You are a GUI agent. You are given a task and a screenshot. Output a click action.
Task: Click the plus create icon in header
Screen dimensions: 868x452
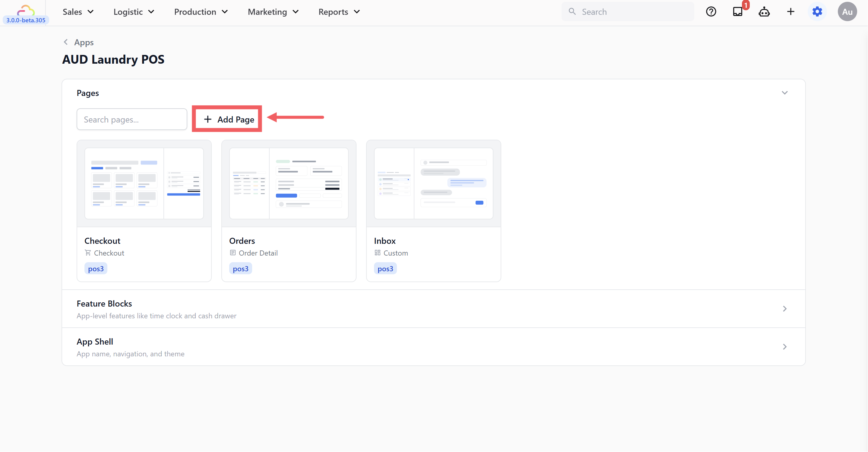pyautogui.click(x=790, y=12)
